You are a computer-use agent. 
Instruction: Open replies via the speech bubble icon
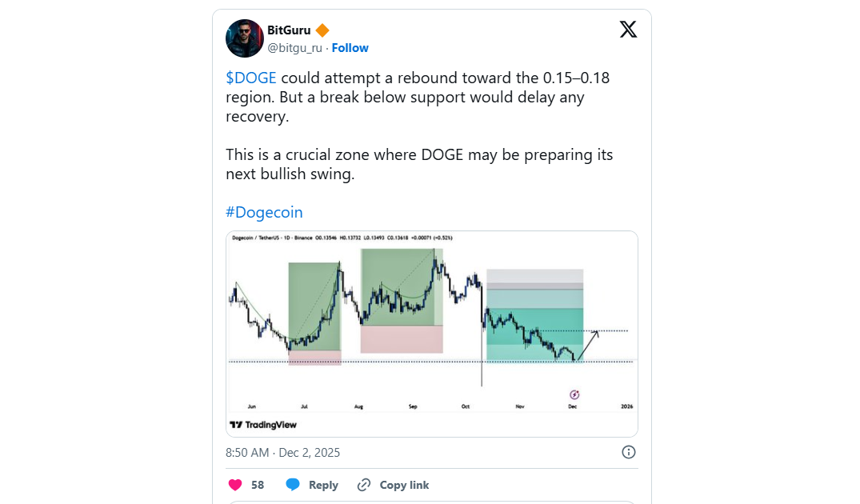click(290, 485)
